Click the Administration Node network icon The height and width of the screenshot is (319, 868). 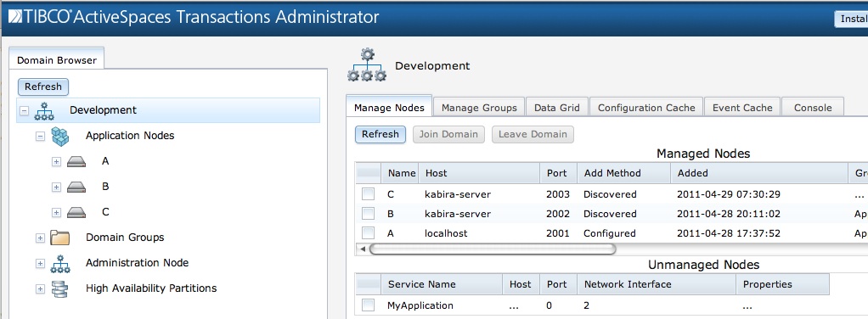click(59, 264)
